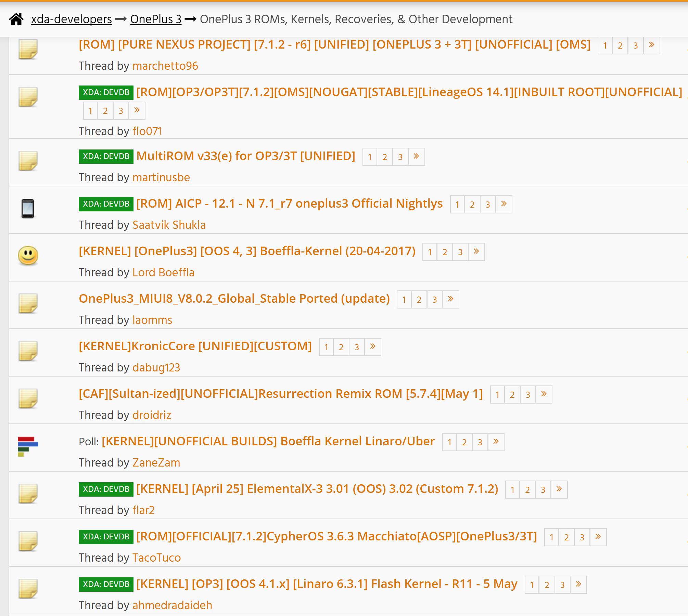Click XDA: DEVDB badge on Flash Kernel thread
The height and width of the screenshot is (616, 688).
tap(106, 584)
